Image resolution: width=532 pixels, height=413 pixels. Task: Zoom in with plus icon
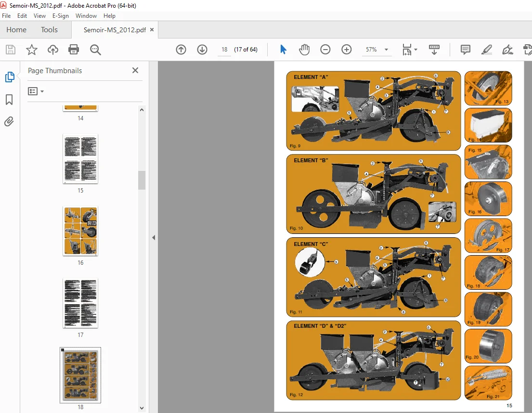pyautogui.click(x=347, y=50)
